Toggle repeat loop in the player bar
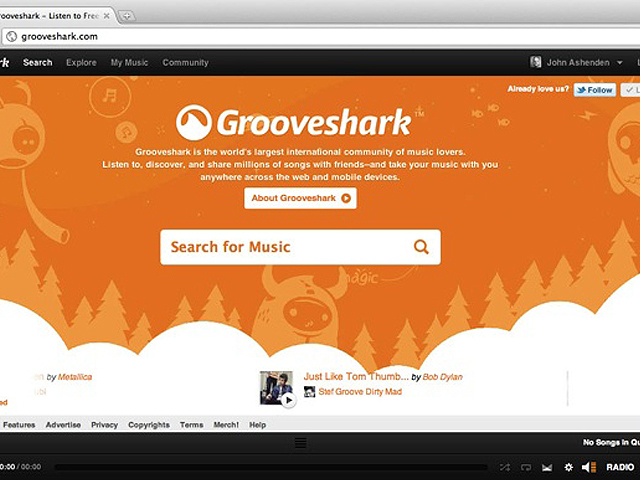Screen dimensions: 640x480 (x=526, y=467)
